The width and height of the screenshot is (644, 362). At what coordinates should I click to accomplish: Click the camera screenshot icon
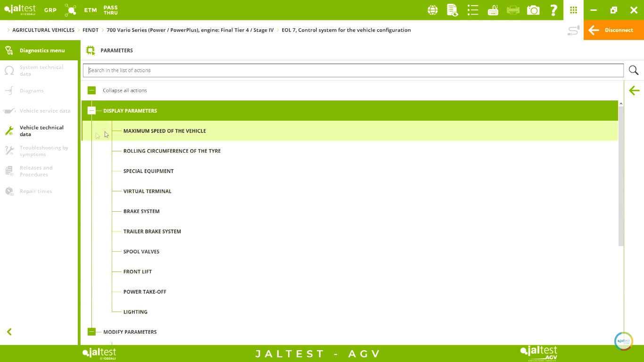pyautogui.click(x=533, y=10)
